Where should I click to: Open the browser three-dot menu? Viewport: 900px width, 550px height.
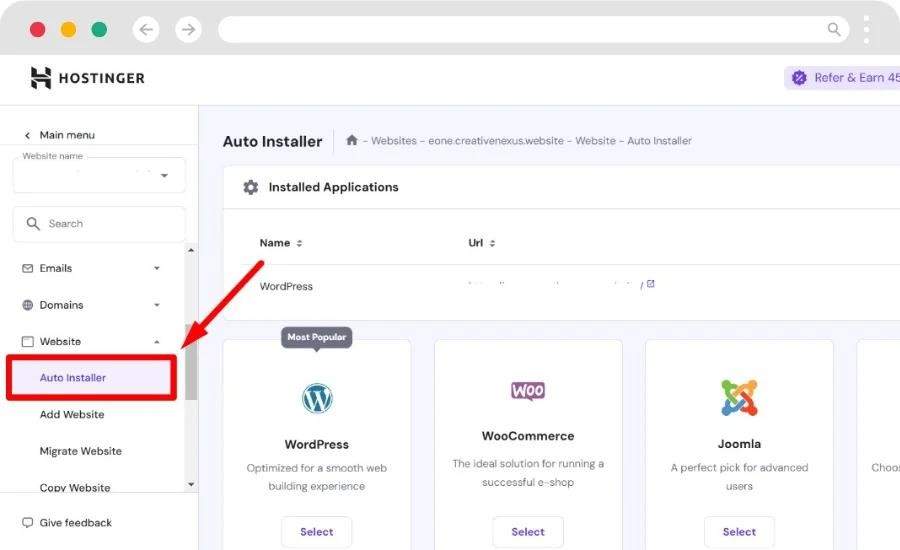(866, 30)
